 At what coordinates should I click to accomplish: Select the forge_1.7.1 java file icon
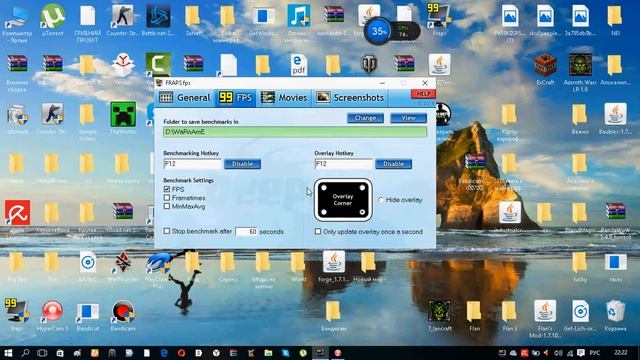pyautogui.click(x=334, y=266)
